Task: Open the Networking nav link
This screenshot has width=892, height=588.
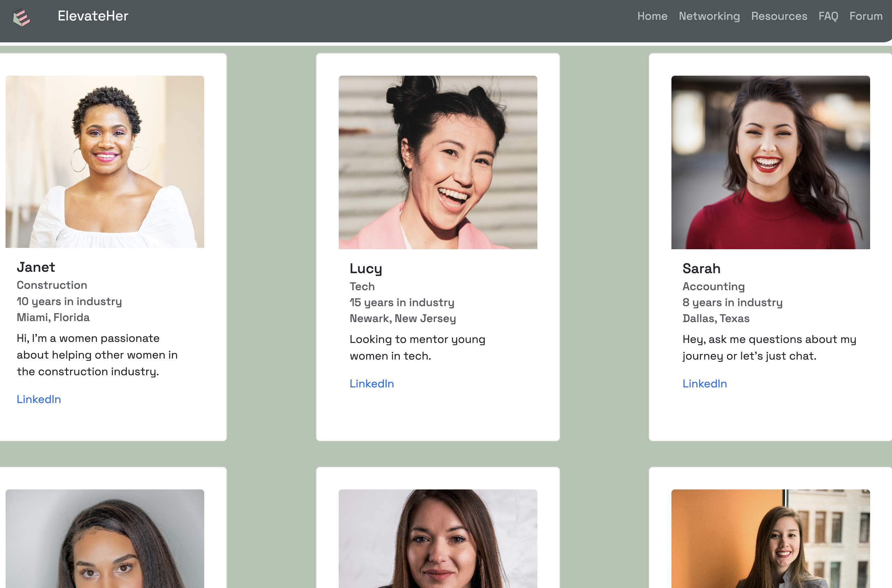Action: point(709,16)
